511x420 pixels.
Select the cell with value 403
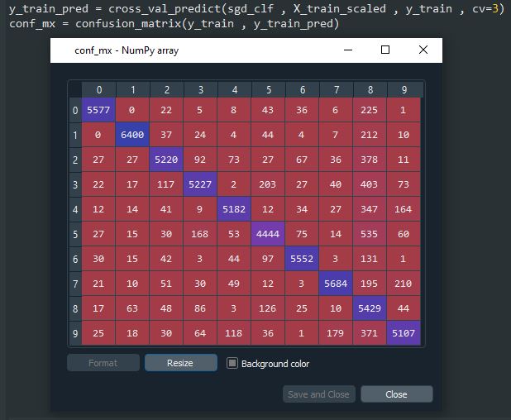370,184
